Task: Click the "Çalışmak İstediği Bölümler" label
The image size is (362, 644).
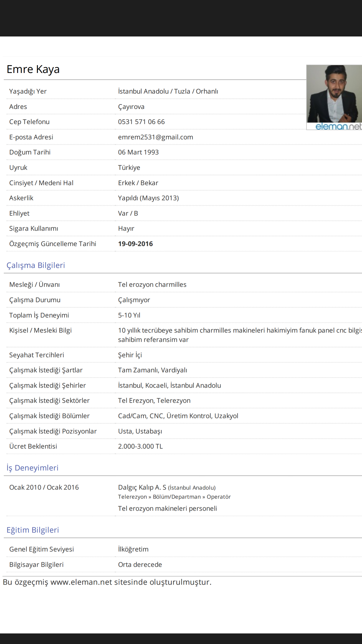Action: click(50, 416)
